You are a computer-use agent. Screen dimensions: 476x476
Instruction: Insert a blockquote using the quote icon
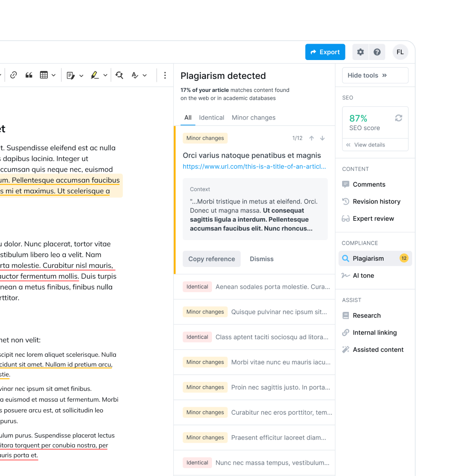pyautogui.click(x=29, y=75)
